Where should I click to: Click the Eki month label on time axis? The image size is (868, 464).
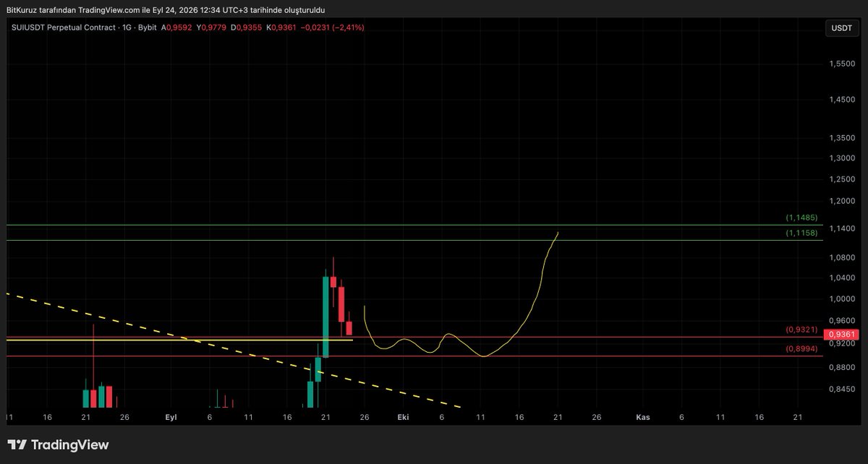tap(403, 418)
